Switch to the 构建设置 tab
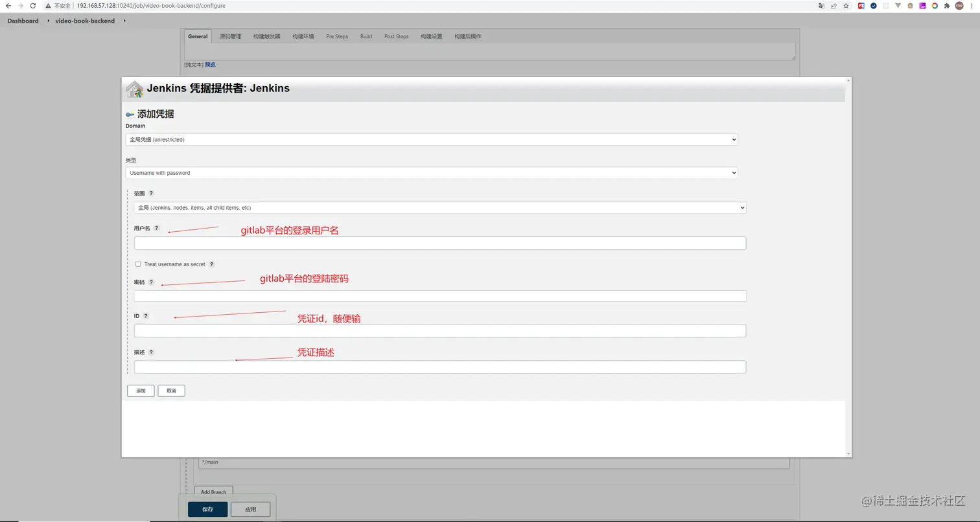The height and width of the screenshot is (522, 980). 431,36
